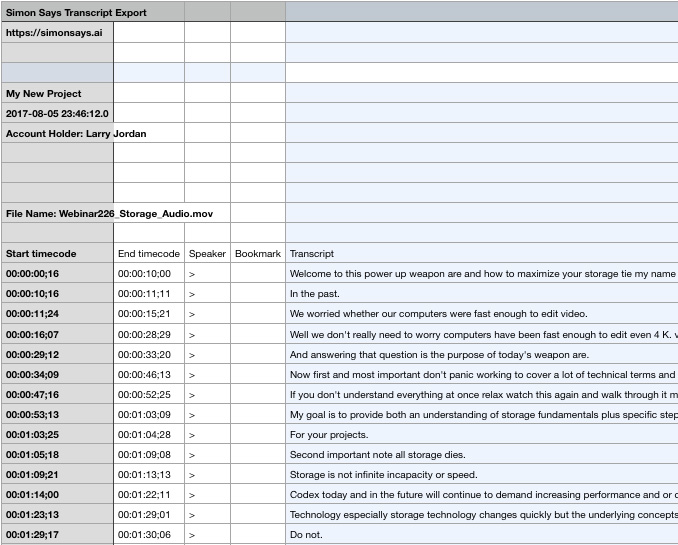The height and width of the screenshot is (545, 678).
Task: Select transcript 'Now first and most important'
Action: [x=482, y=374]
